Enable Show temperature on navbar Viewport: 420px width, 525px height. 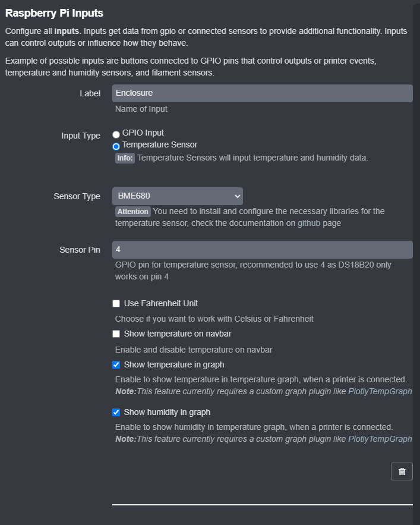click(x=116, y=334)
